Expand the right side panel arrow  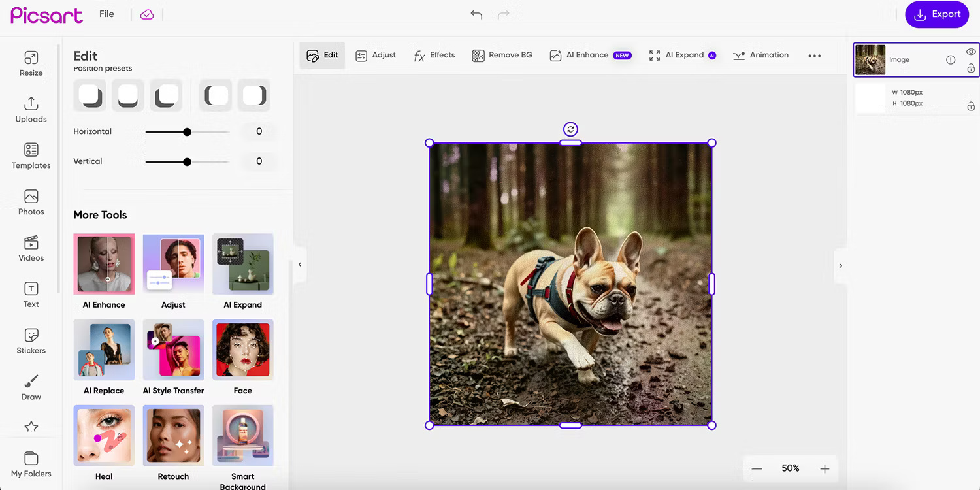click(841, 265)
